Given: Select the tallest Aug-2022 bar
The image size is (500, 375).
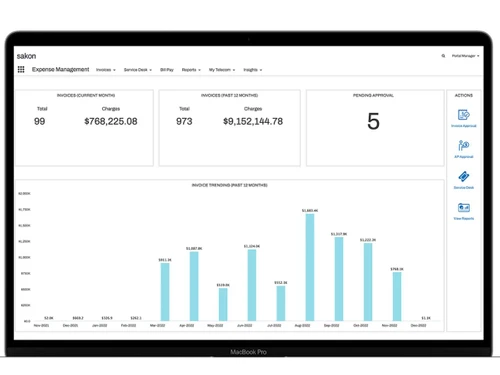Looking at the screenshot, I should pyautogui.click(x=310, y=267).
